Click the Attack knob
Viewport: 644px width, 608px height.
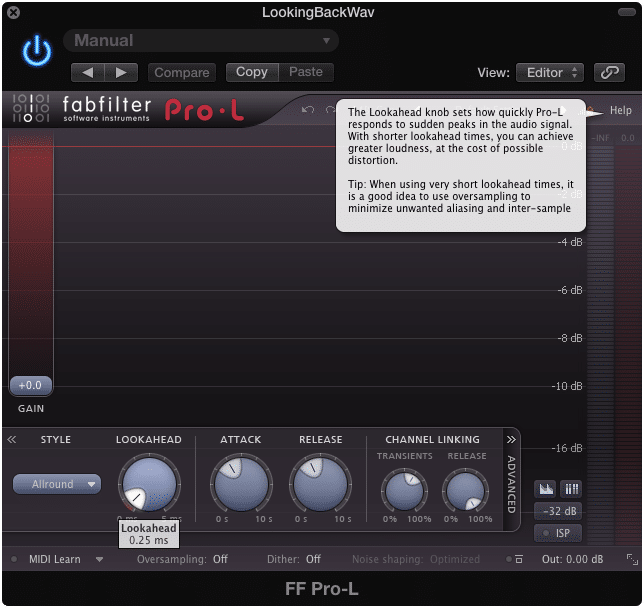click(241, 483)
